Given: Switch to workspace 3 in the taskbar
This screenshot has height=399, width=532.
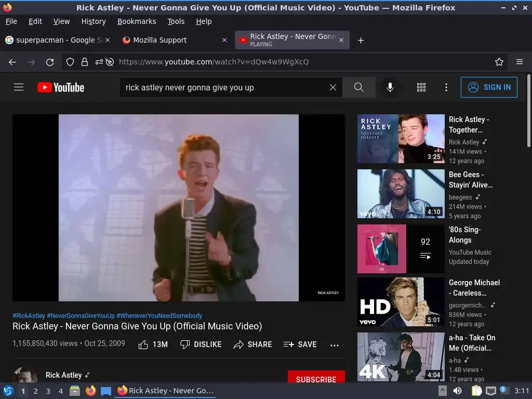Looking at the screenshot, I should (x=48, y=391).
